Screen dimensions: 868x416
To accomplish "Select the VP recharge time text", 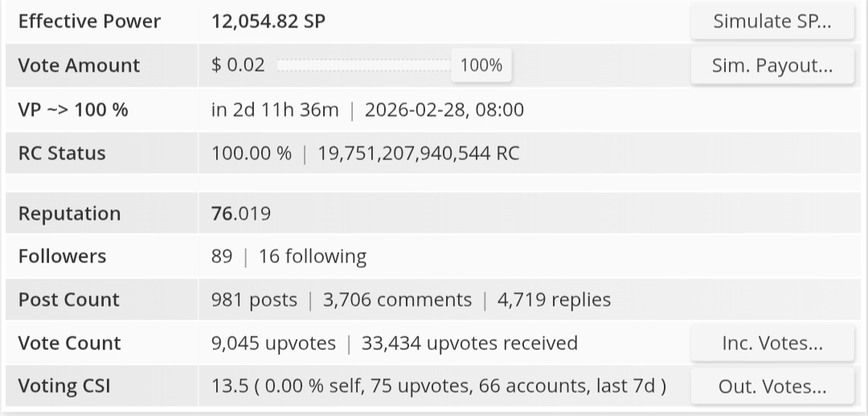I will coord(275,109).
